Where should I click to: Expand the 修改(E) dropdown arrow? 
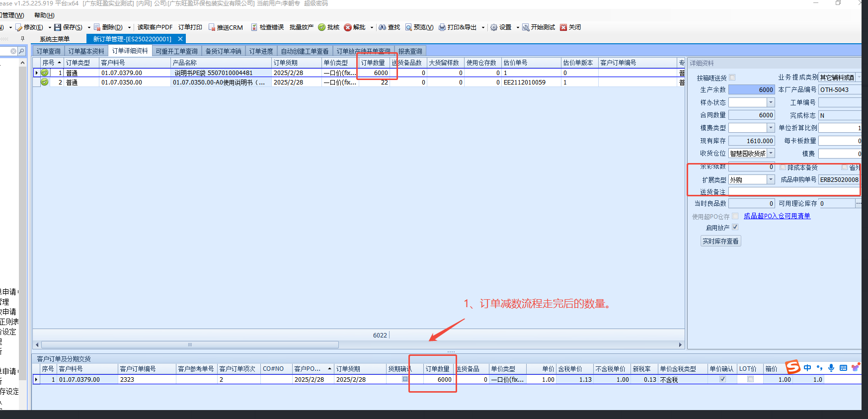tap(50, 28)
